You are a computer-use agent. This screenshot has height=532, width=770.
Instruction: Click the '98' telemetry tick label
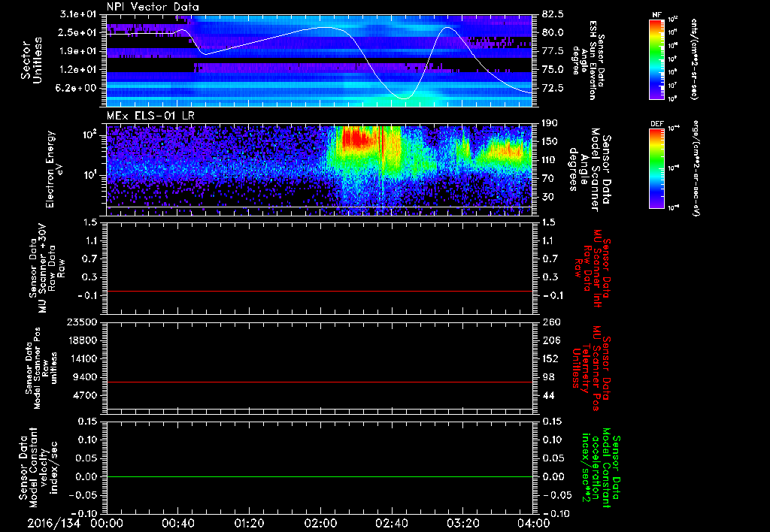point(547,377)
